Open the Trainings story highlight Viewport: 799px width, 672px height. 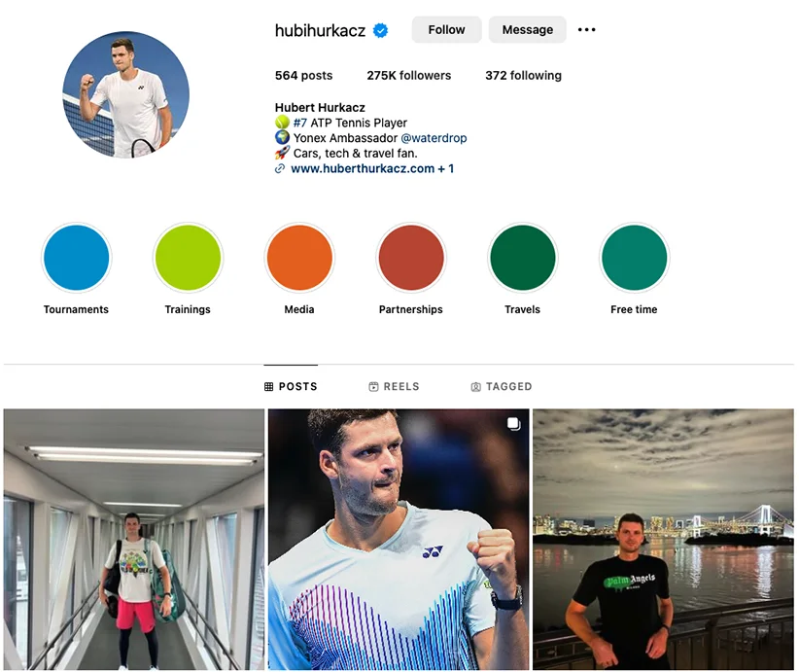pyautogui.click(x=188, y=258)
